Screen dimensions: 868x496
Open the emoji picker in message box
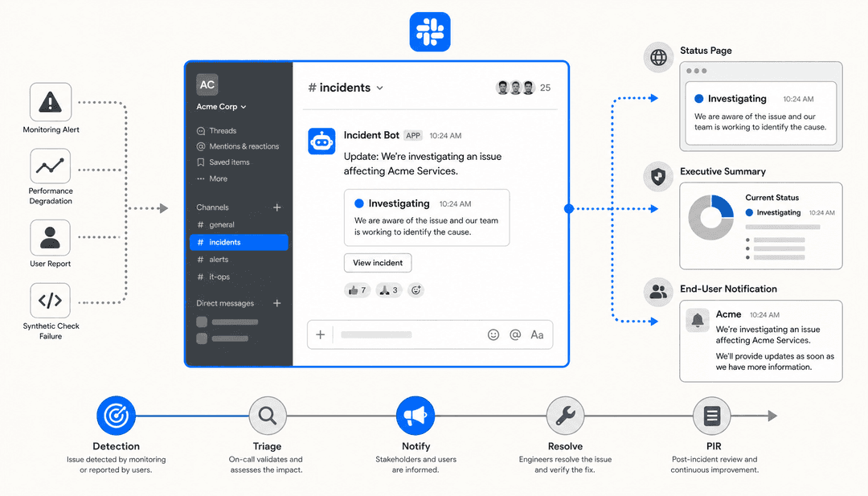coord(493,334)
